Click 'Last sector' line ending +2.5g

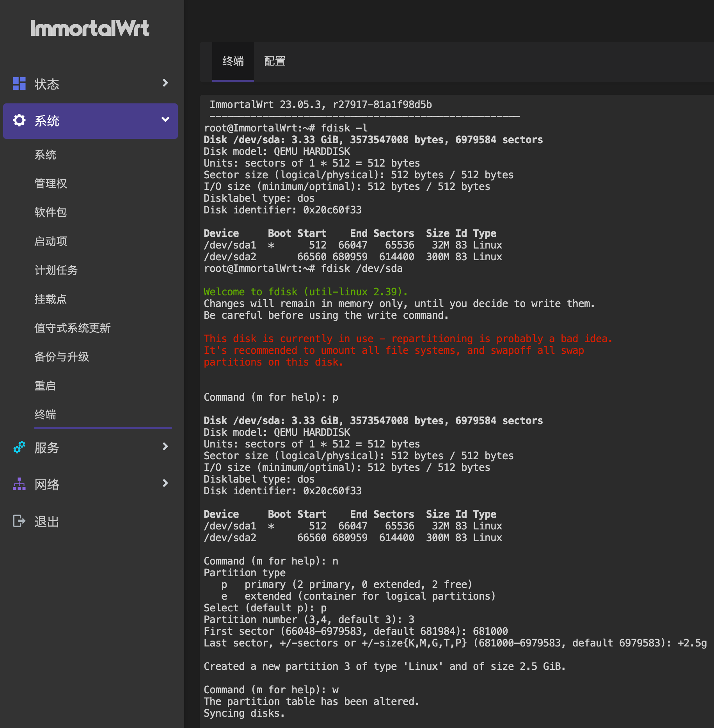click(455, 643)
